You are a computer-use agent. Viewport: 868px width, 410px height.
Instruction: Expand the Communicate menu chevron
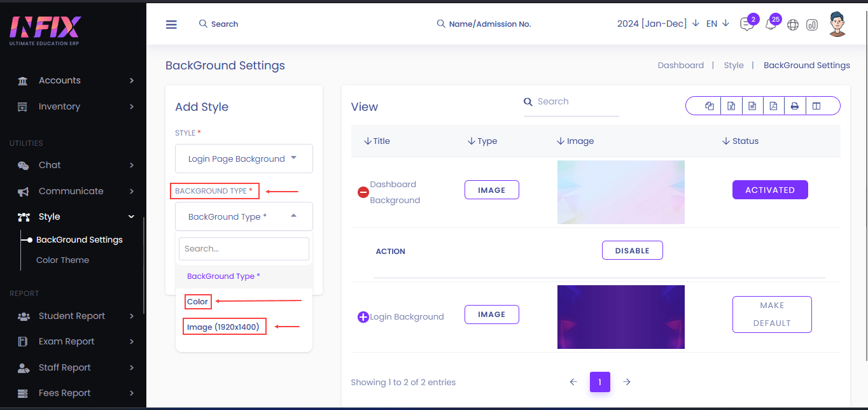click(132, 192)
